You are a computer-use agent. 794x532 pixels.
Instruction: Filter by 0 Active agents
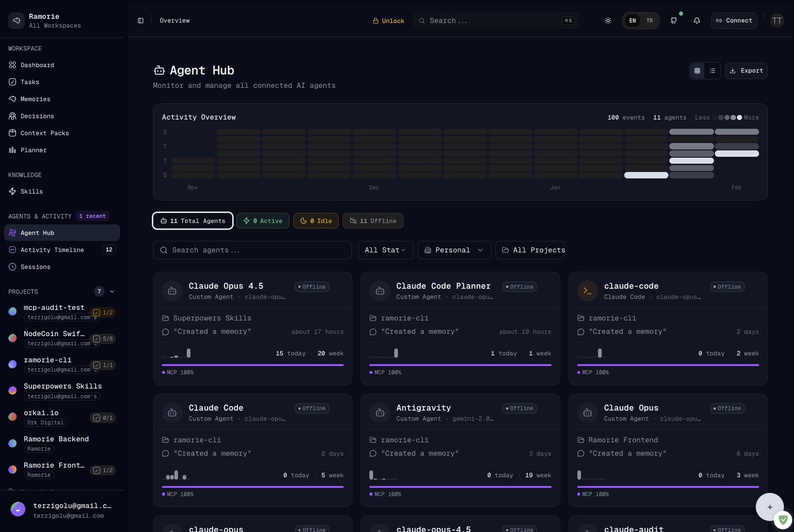tap(263, 221)
